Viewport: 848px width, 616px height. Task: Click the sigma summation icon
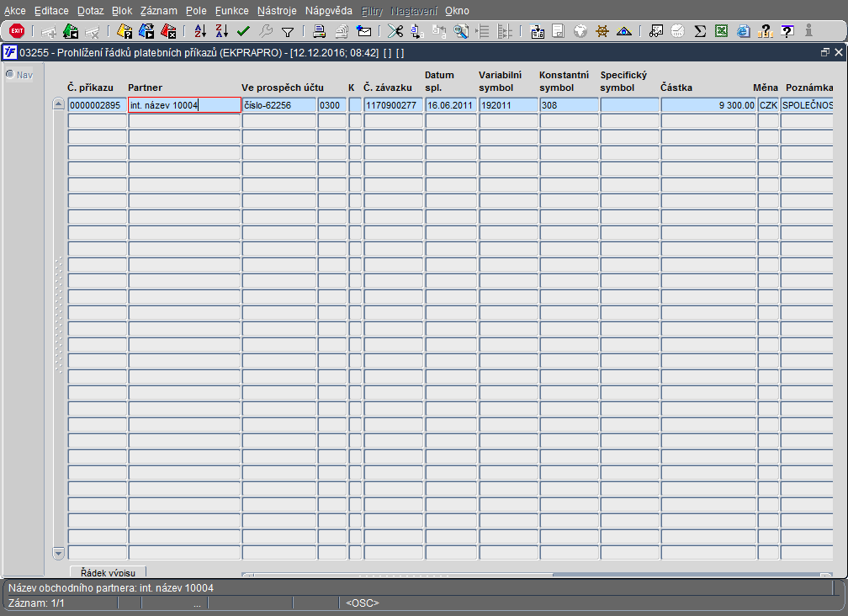(x=700, y=31)
